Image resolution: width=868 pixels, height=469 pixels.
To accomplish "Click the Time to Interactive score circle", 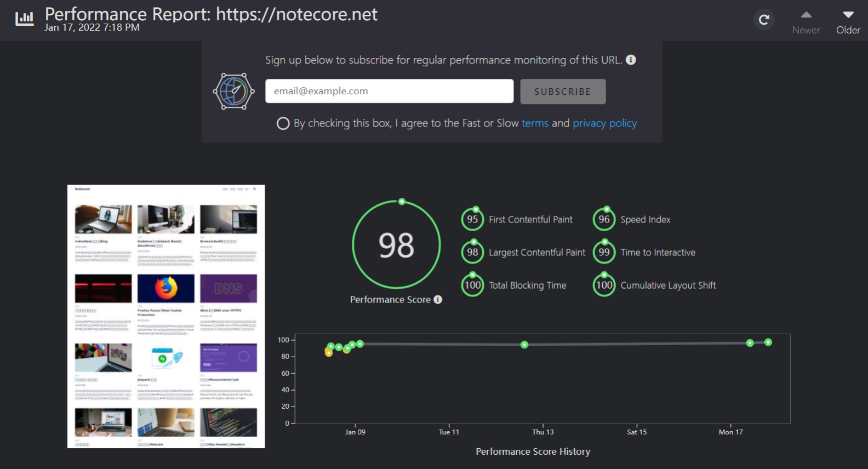I will 604,253.
